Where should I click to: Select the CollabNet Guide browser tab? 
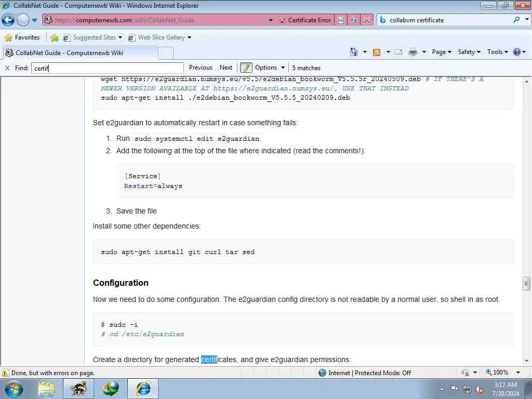pyautogui.click(x=81, y=52)
